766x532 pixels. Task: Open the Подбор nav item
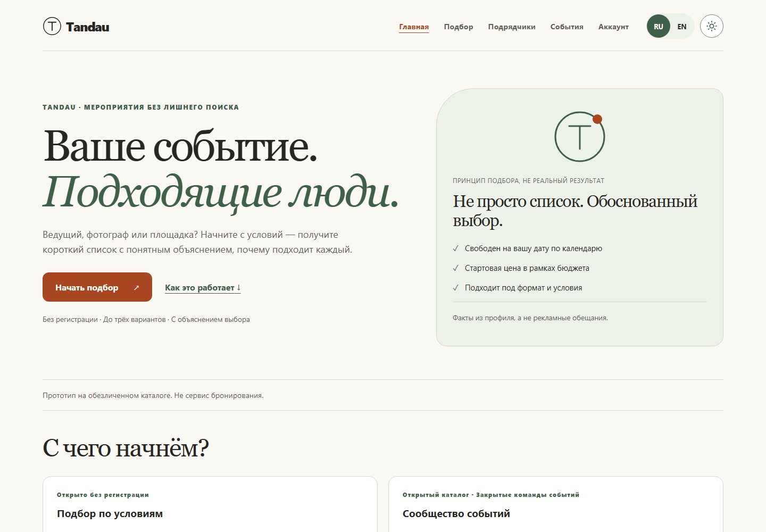tap(459, 27)
